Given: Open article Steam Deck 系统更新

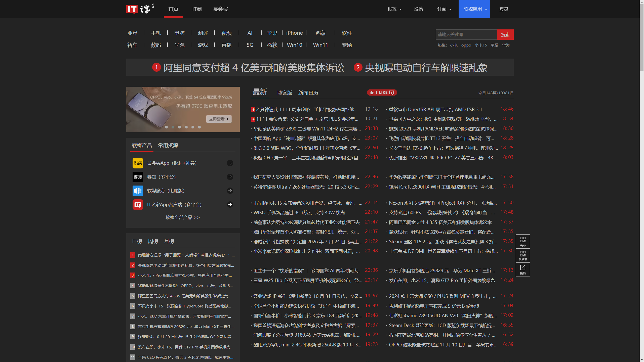Looking at the screenshot, I should (x=442, y=326).
